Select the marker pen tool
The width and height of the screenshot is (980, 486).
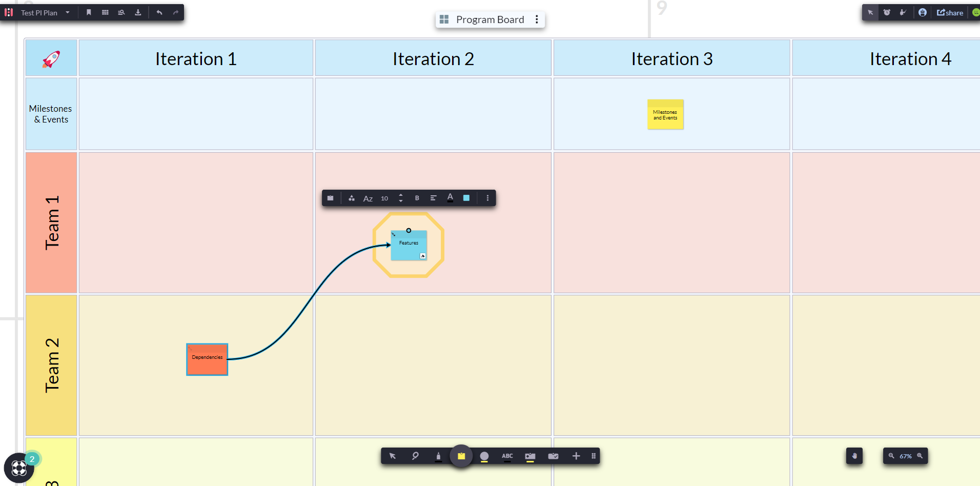[x=438, y=456]
